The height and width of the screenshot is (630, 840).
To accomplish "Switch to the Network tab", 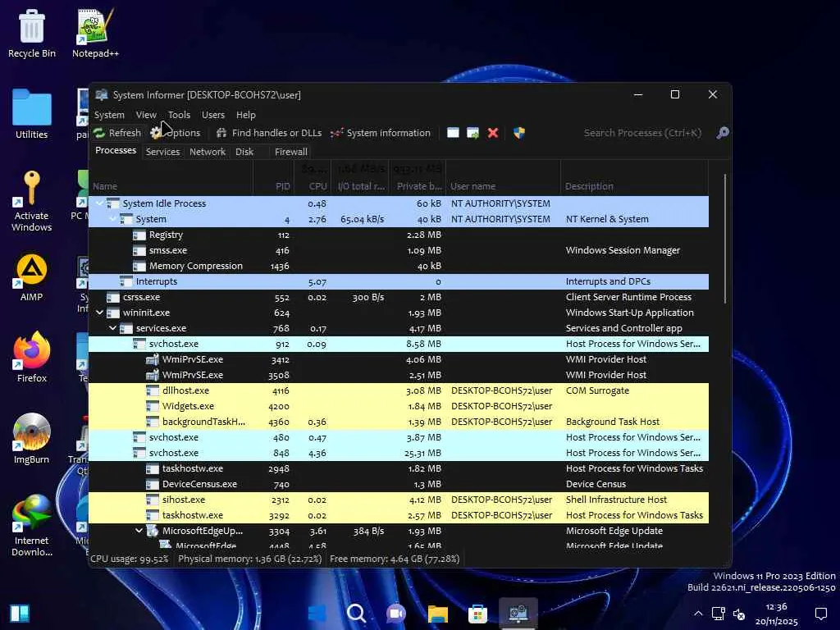I will [x=208, y=152].
